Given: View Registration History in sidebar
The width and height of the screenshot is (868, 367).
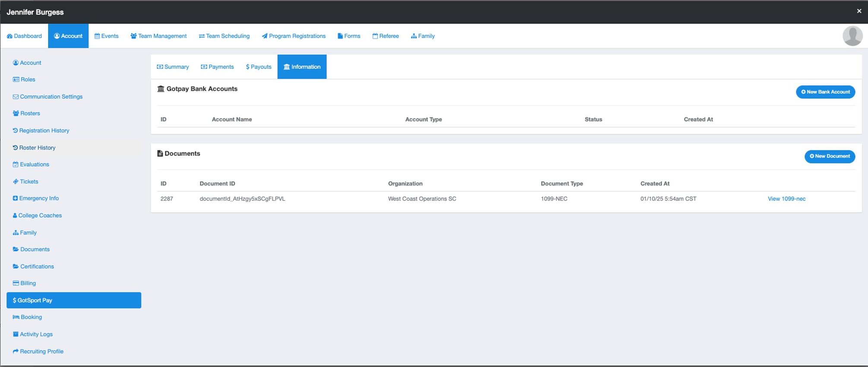Looking at the screenshot, I should click(x=41, y=131).
